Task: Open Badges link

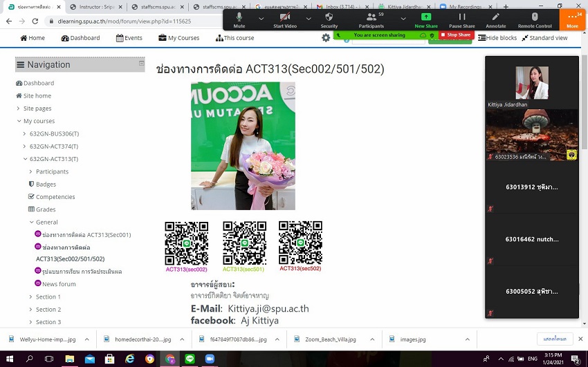Action: point(42,185)
